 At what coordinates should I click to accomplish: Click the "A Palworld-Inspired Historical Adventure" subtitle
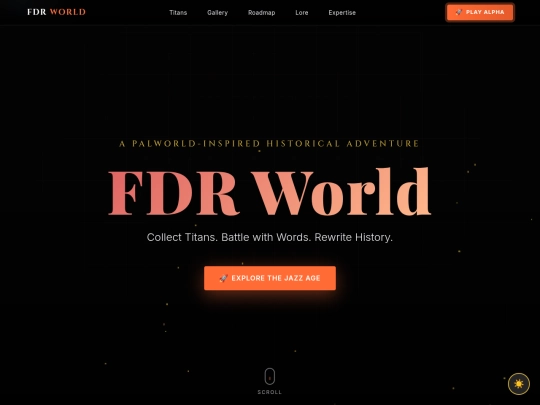point(269,144)
